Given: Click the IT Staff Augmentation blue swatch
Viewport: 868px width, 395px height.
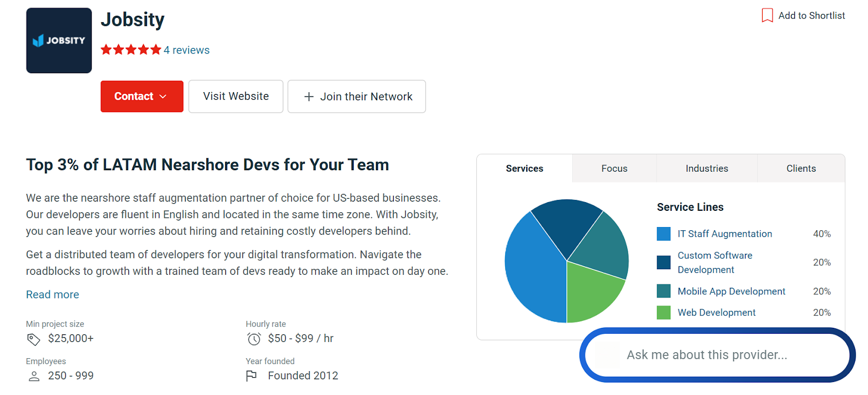Looking at the screenshot, I should (x=663, y=234).
